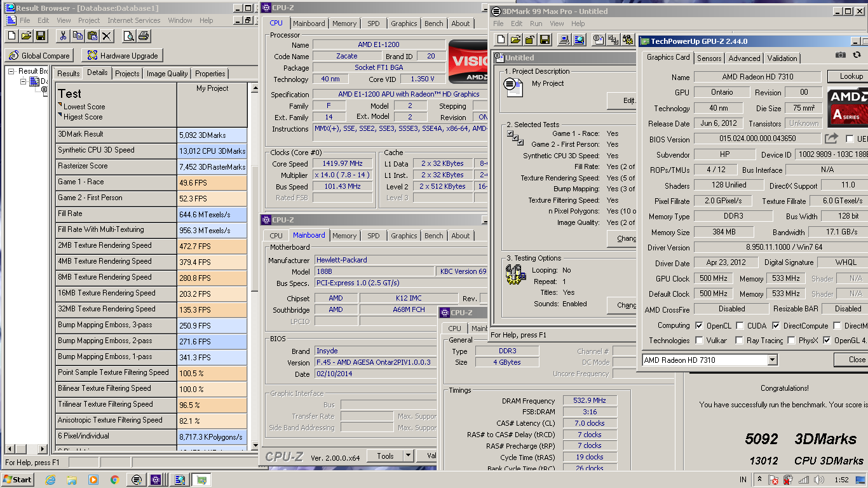Toggle PhysX checkbox in GPU-Z
Image resolution: width=868 pixels, height=488 pixels.
click(x=791, y=341)
